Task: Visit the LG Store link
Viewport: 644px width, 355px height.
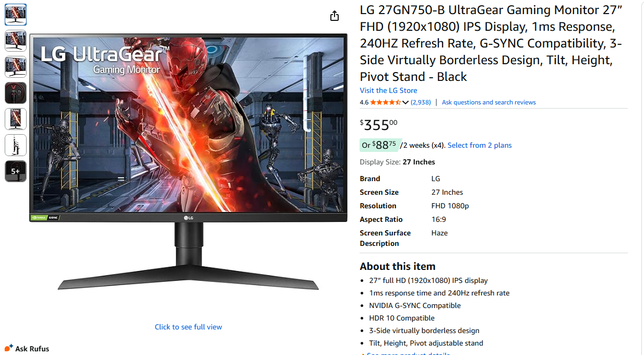Action: coord(388,90)
